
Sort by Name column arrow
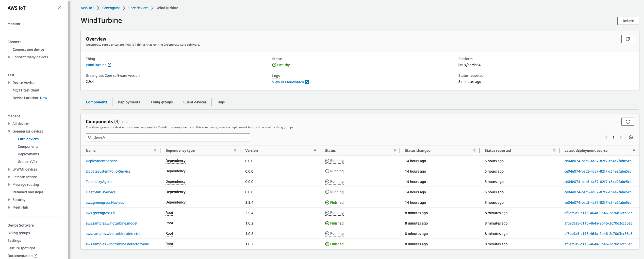pyautogui.click(x=155, y=151)
